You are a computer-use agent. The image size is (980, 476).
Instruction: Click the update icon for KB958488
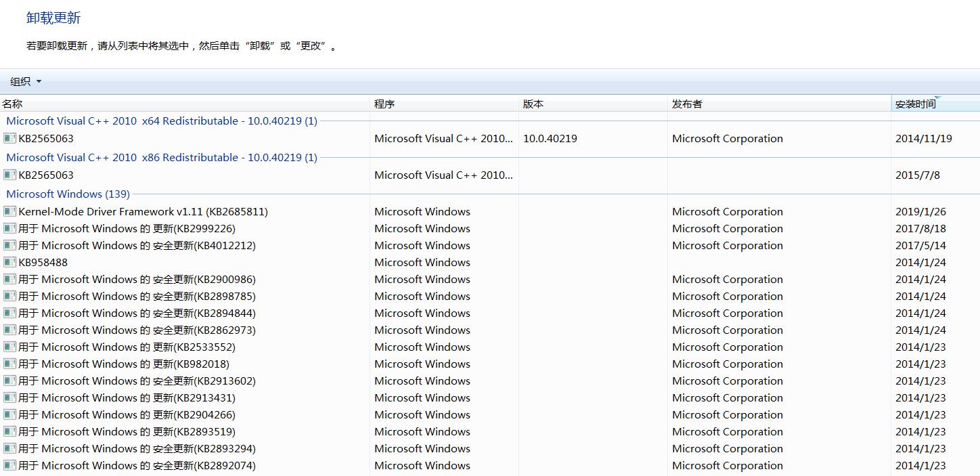9,262
